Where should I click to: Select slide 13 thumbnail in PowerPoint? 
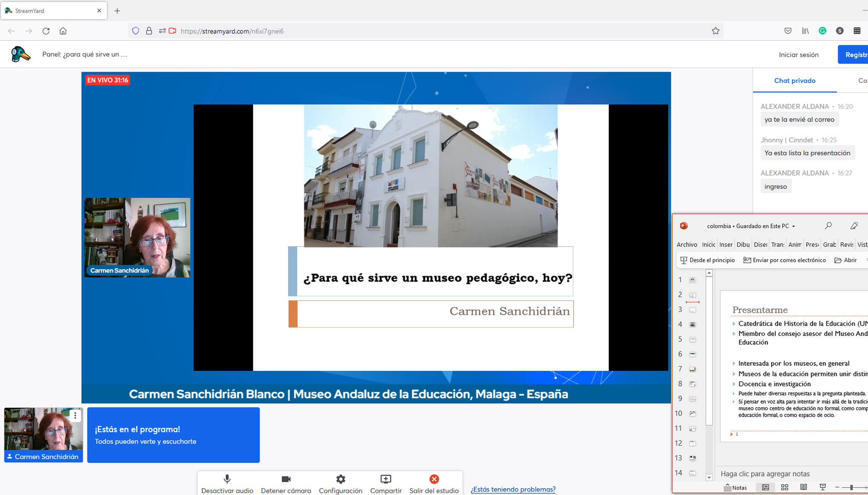point(692,458)
